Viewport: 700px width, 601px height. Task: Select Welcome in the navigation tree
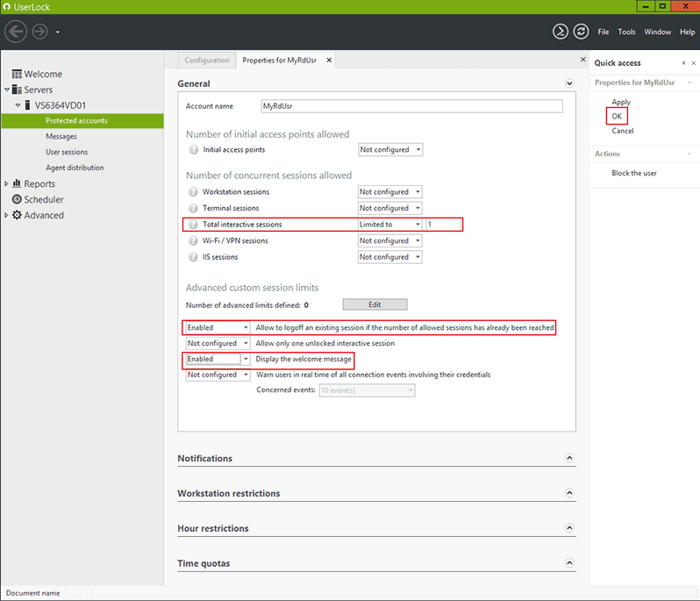(x=43, y=74)
